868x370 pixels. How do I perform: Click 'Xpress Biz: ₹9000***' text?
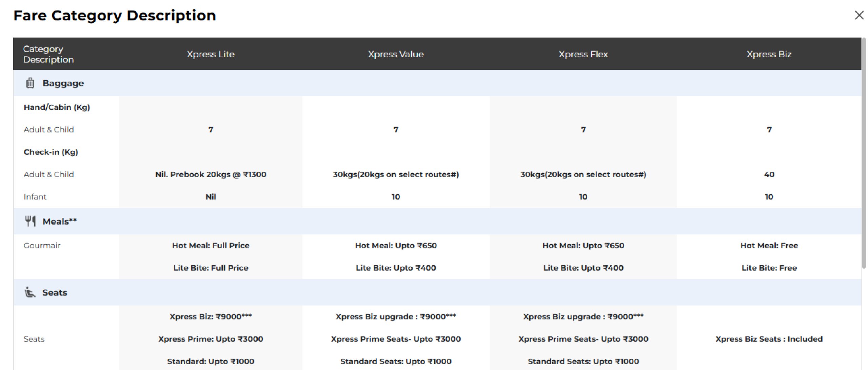(x=211, y=317)
